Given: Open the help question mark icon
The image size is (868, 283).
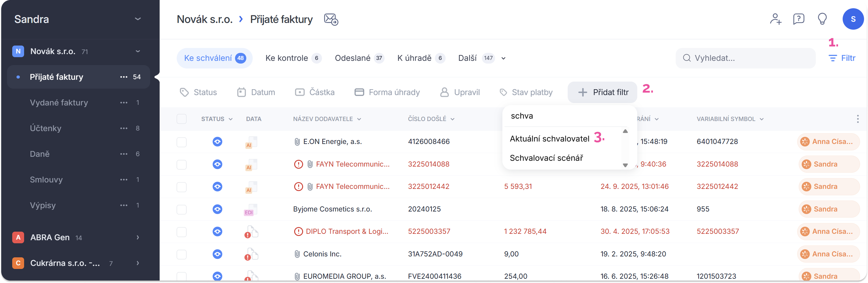Looking at the screenshot, I should tap(799, 19).
